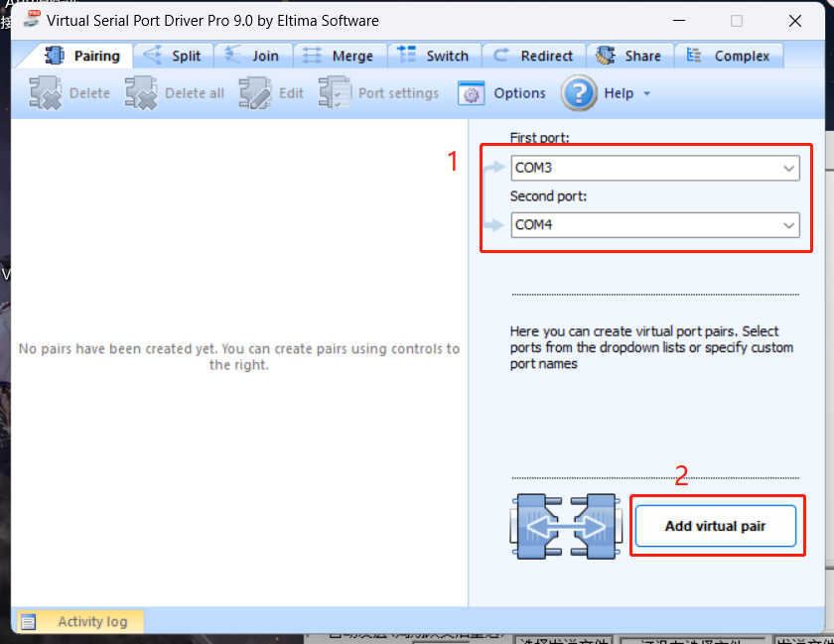Click the Edit toolbar label
The width and height of the screenshot is (834, 644).
click(291, 93)
